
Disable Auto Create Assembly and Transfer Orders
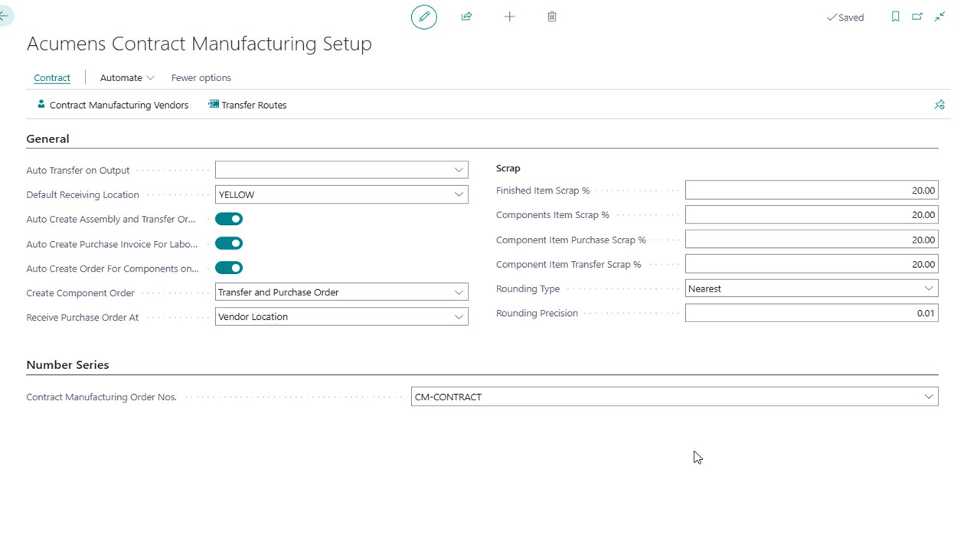click(x=229, y=219)
